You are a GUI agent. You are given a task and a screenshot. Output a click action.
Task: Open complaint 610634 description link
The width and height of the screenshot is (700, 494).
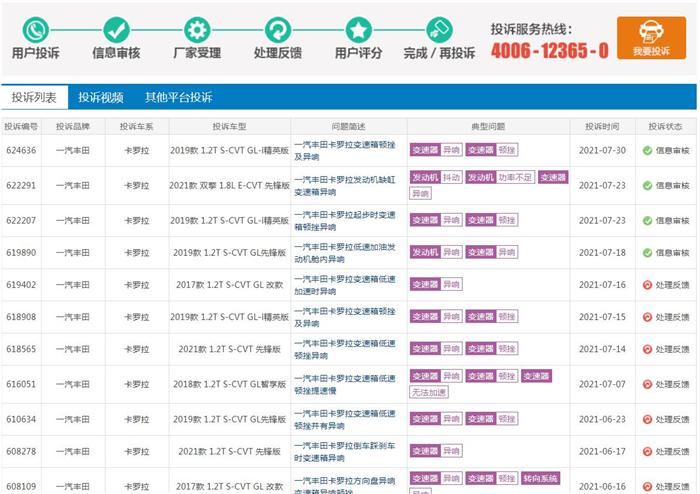[x=345, y=419]
